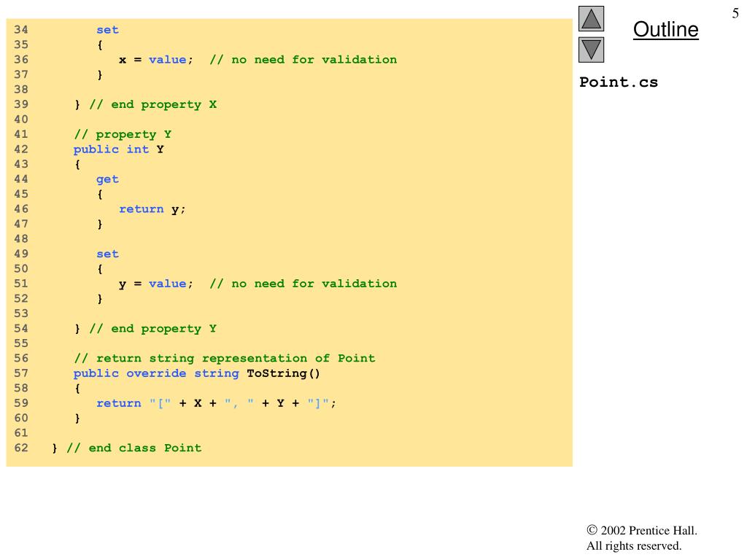
Task: Select the Point.cs file name
Action: coord(619,82)
